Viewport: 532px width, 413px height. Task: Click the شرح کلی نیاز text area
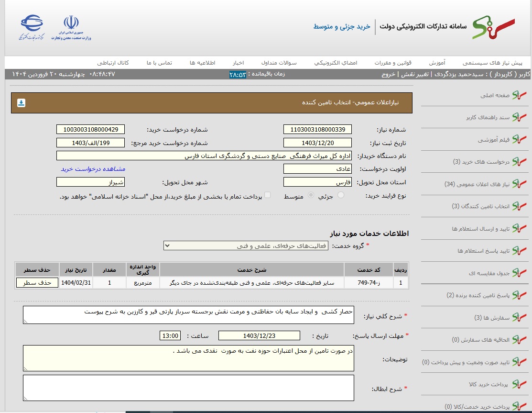[188, 315]
